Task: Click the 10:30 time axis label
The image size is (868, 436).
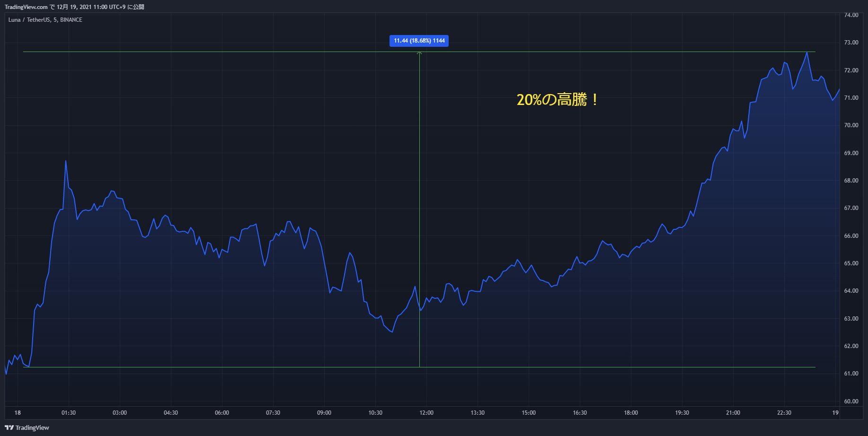Action: tap(375, 413)
